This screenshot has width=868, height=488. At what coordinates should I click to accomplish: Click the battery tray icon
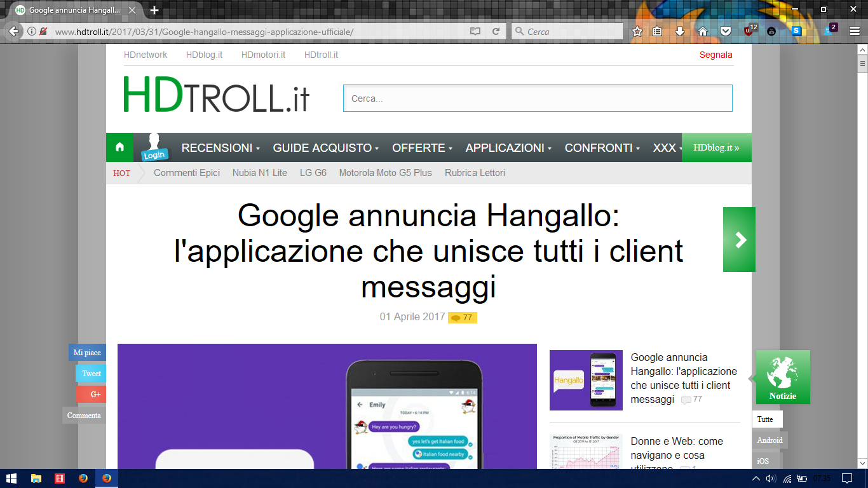[803, 478]
